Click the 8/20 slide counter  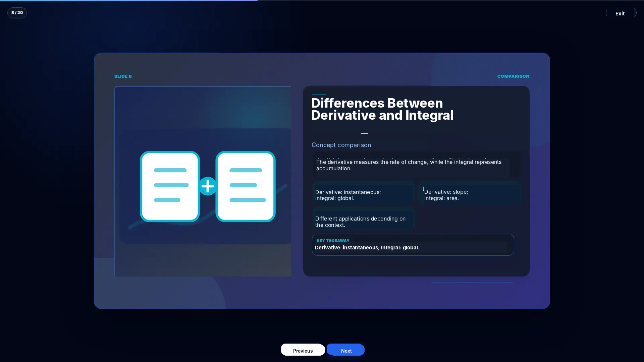tap(17, 13)
